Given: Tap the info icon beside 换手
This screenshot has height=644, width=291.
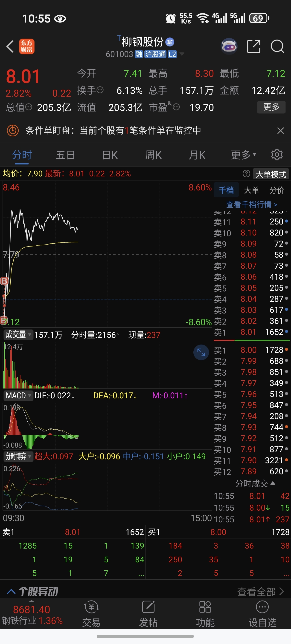Looking at the screenshot, I should 100,90.
